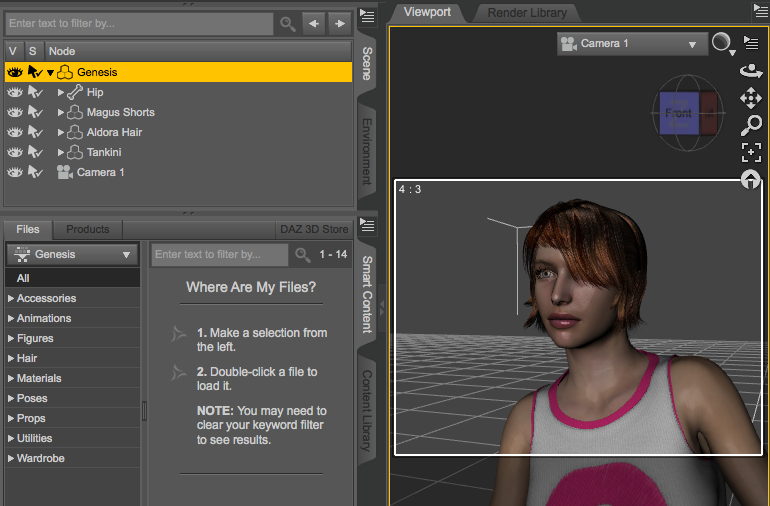Select the All category row
This screenshot has width=770, height=506.
tap(73, 278)
